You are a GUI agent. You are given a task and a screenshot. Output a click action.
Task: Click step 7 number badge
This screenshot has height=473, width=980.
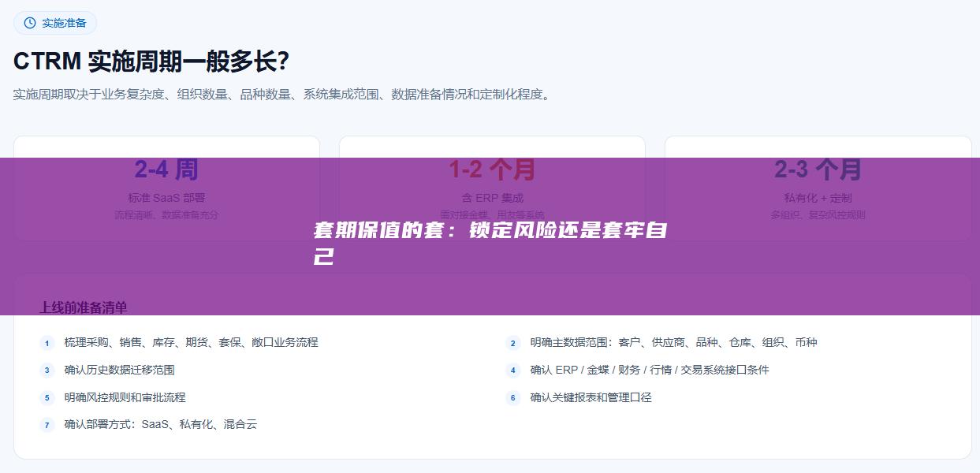(47, 425)
